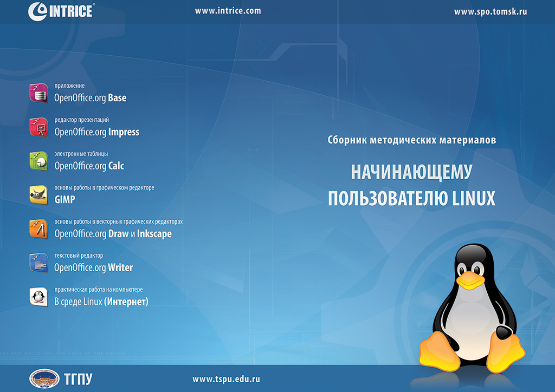Open the www.tspu.edu.ru link
Viewport: 555px width, 392px height.
pyautogui.click(x=226, y=379)
